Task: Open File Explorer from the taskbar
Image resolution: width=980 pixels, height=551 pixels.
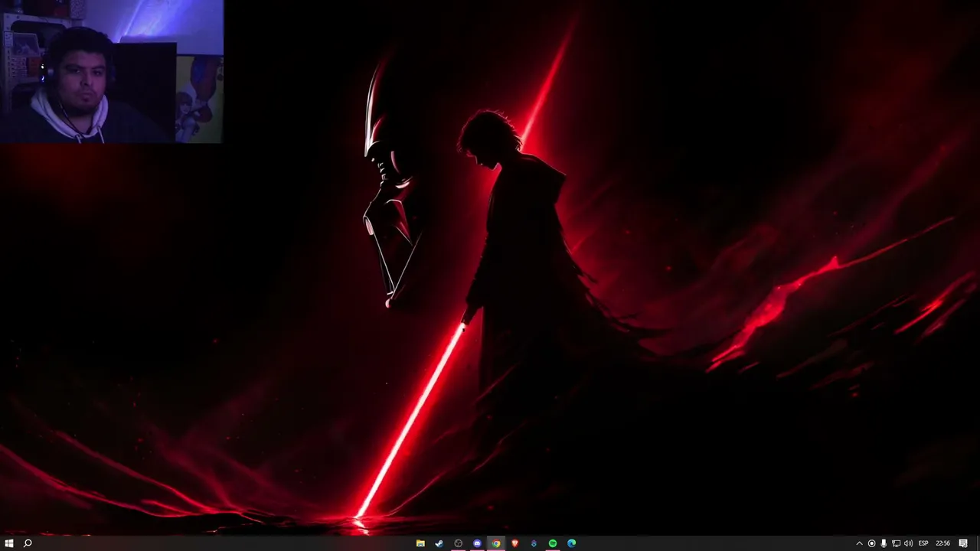Action: point(420,543)
